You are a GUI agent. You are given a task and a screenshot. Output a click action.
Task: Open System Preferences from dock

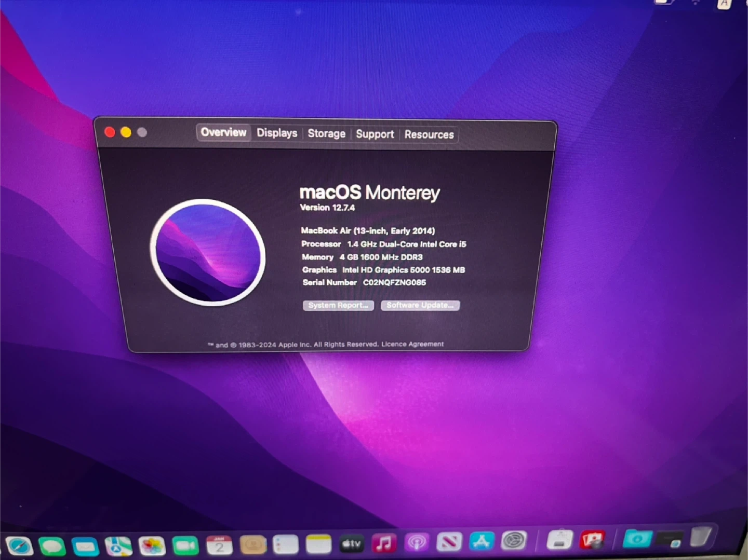(x=514, y=541)
